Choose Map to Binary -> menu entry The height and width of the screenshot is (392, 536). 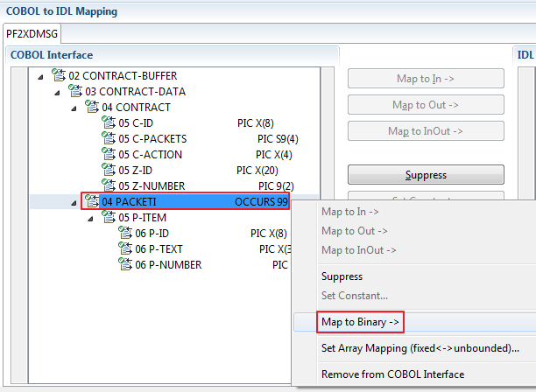(360, 322)
